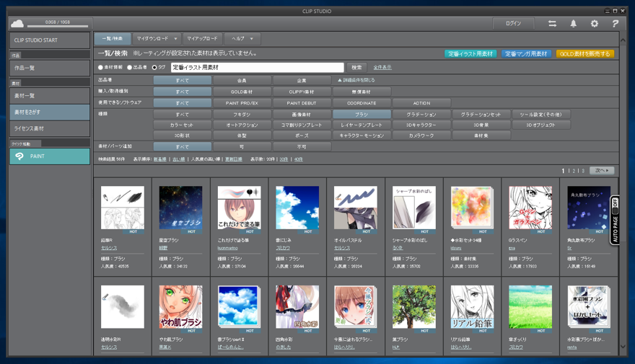
Task: Filter by 無償素材
Action: (x=362, y=92)
